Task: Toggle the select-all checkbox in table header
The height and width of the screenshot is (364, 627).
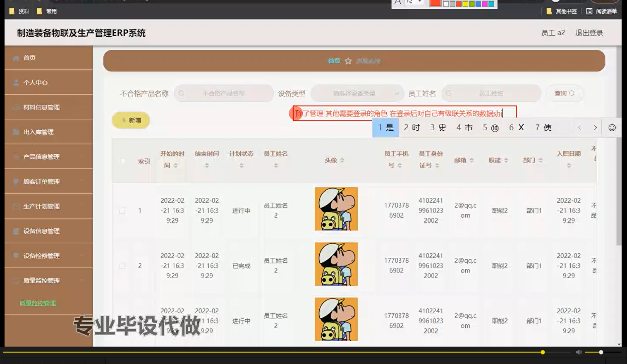Action: coord(122,161)
